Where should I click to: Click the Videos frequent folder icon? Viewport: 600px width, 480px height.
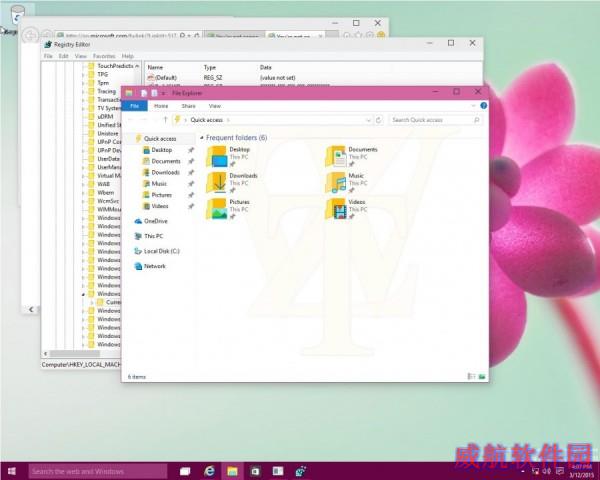click(x=336, y=209)
